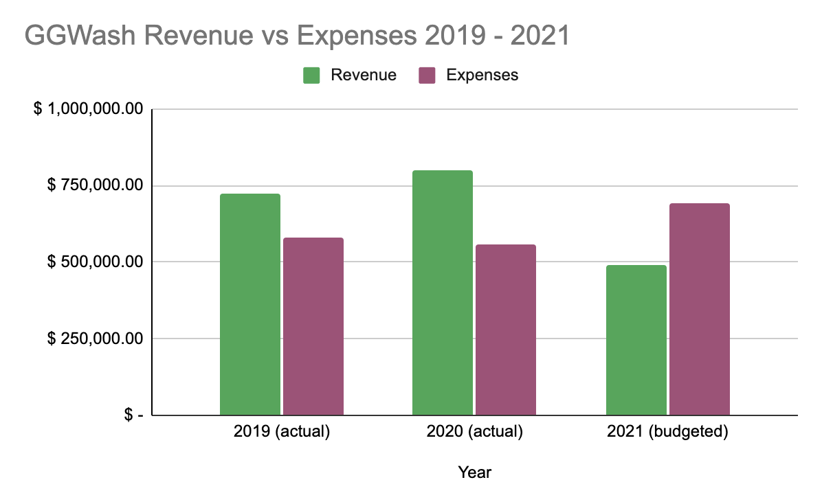Screen dimensions: 822x504
Task: Select the '$ 500,000.00' axis label
Action: point(96,262)
